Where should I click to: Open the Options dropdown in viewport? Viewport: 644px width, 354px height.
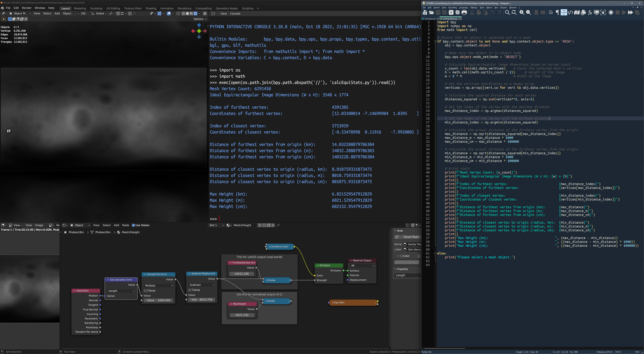(x=200, y=19)
